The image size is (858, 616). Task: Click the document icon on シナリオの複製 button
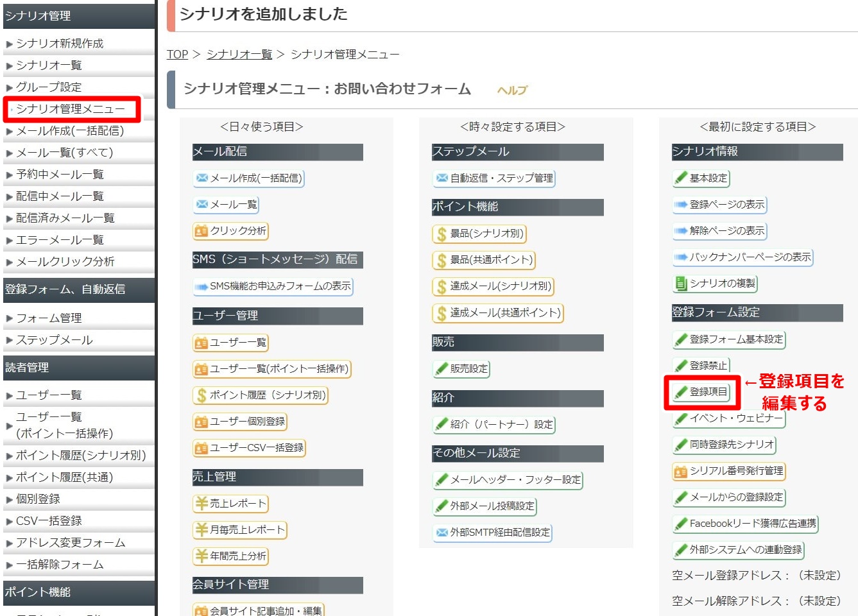pos(681,283)
